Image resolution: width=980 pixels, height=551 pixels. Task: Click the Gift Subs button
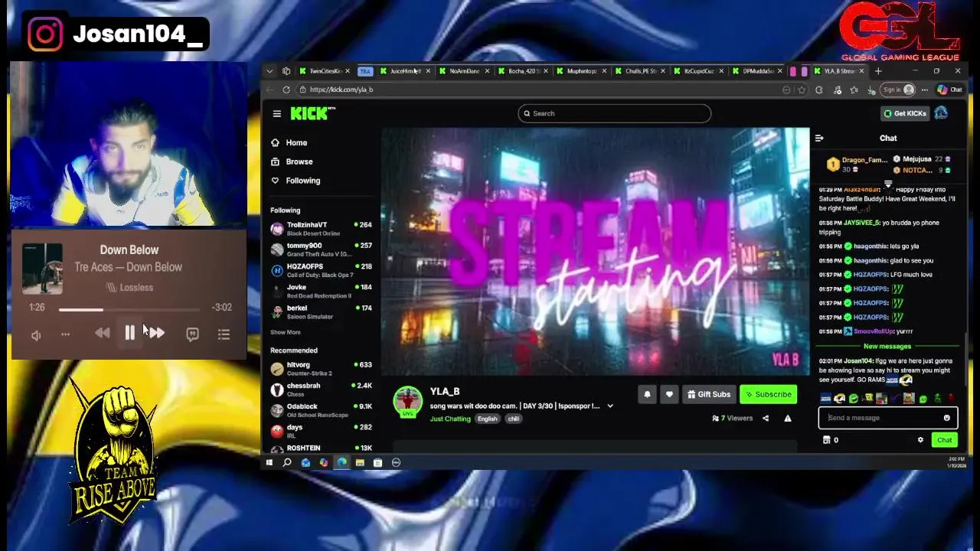click(709, 394)
